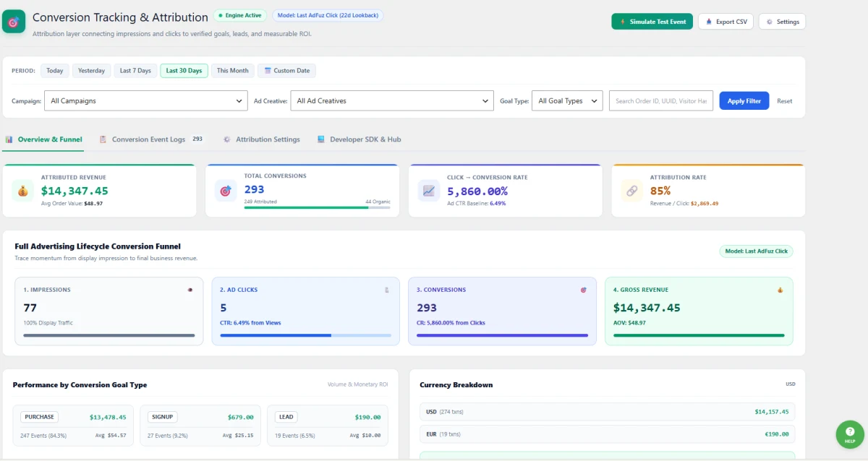Click the link chain icon in Attribution Rate

click(631, 191)
